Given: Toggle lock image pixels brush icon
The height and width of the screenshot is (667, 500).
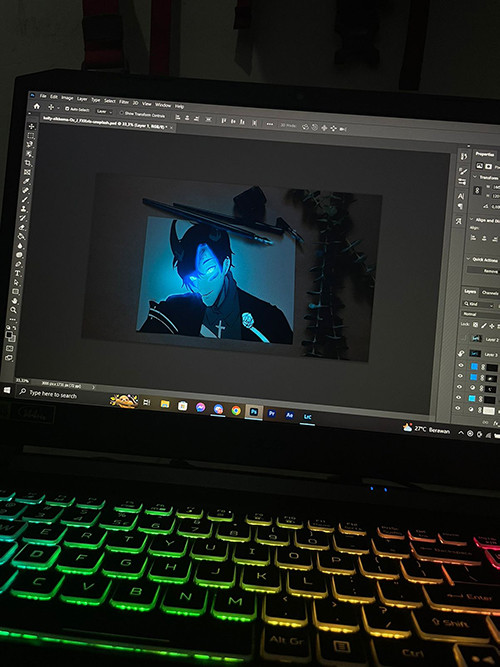Looking at the screenshot, I should click(484, 325).
